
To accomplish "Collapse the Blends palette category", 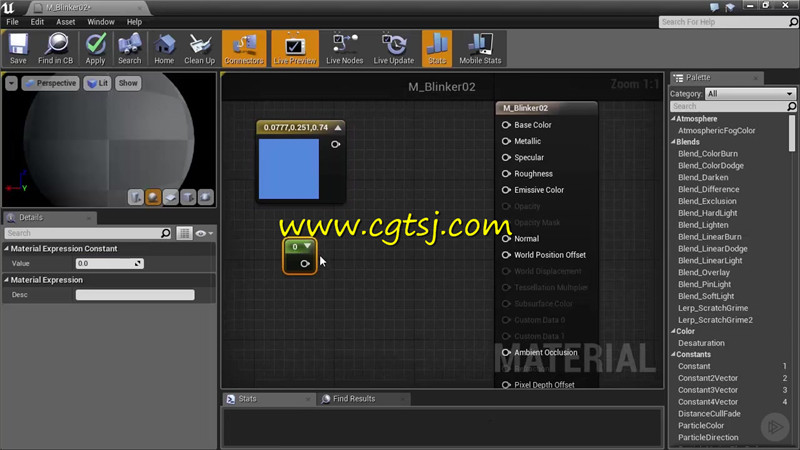I will pos(673,142).
